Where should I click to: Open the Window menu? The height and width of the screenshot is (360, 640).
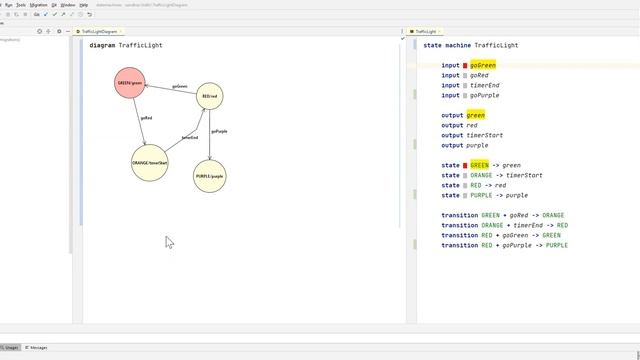pyautogui.click(x=68, y=5)
